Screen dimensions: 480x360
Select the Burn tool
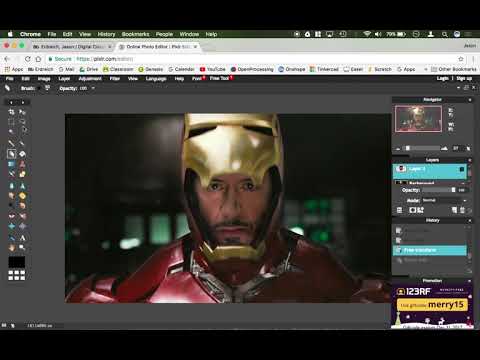pos(22,205)
